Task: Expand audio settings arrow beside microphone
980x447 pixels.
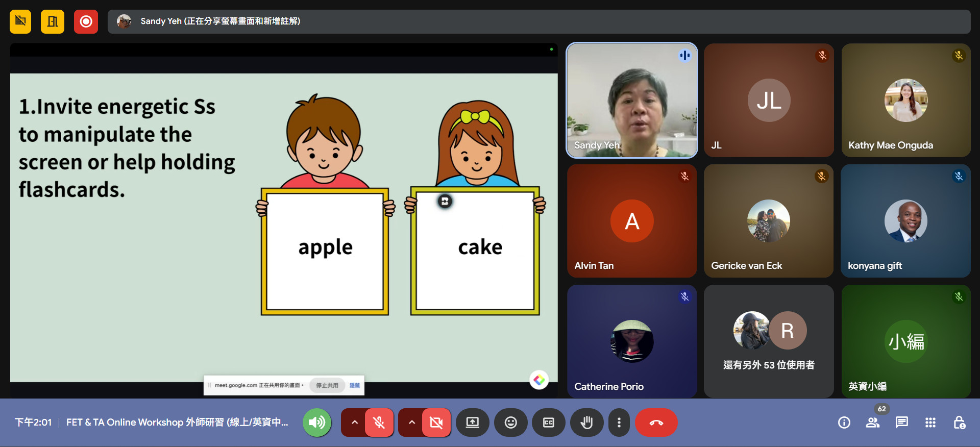Action: [354, 423]
